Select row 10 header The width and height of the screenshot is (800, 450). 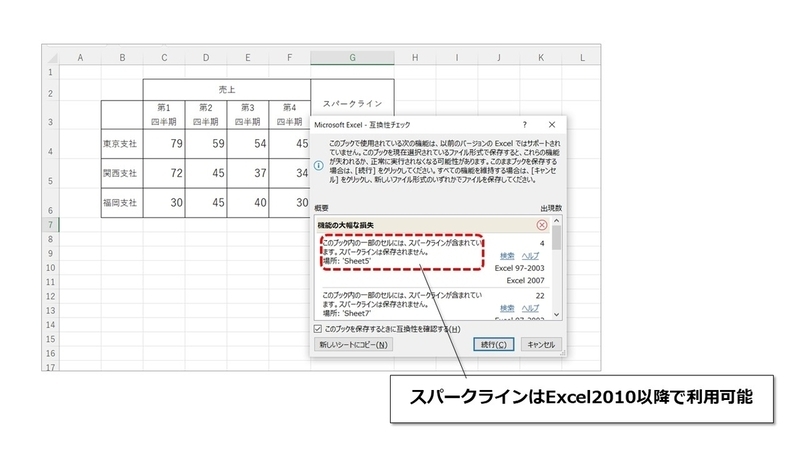(x=51, y=267)
